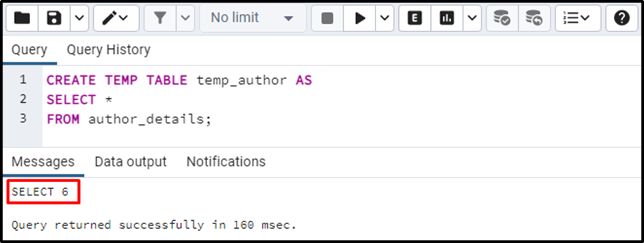Screen dimensions: 644x243
Task: Save the query file
Action: pyautogui.click(x=54, y=18)
